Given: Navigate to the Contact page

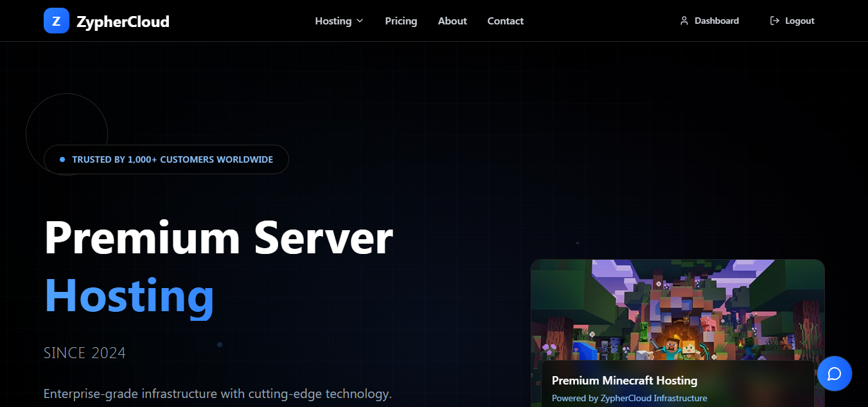Looking at the screenshot, I should pyautogui.click(x=506, y=21).
